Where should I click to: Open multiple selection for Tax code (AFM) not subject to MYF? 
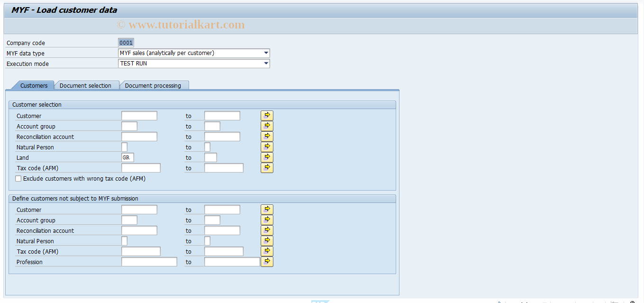click(x=267, y=251)
